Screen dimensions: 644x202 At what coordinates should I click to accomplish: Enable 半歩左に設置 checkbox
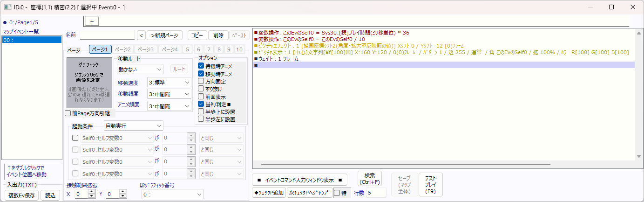[202, 119]
